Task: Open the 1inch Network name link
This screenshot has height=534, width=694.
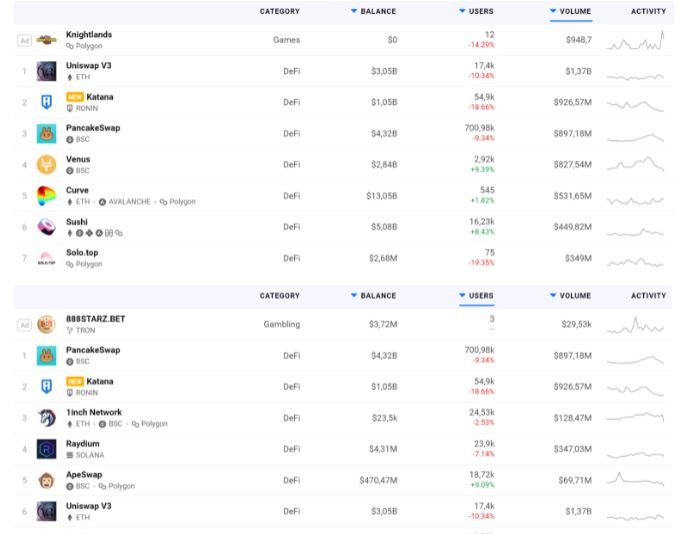Action: coord(94,412)
